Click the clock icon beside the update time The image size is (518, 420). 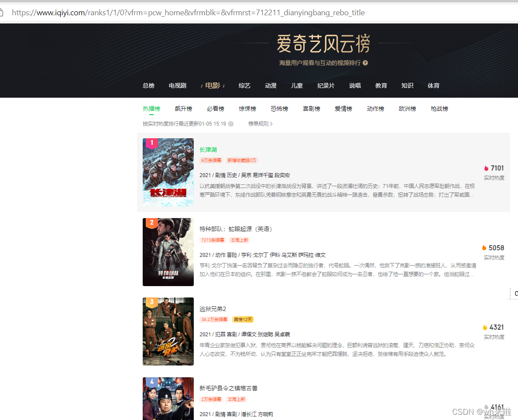[x=231, y=124]
